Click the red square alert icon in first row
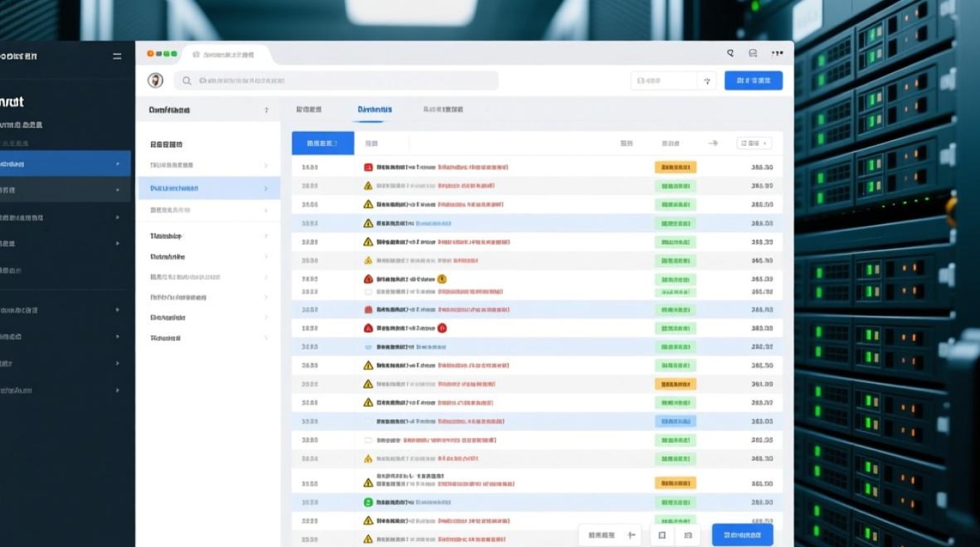This screenshot has height=547, width=980. [x=368, y=167]
